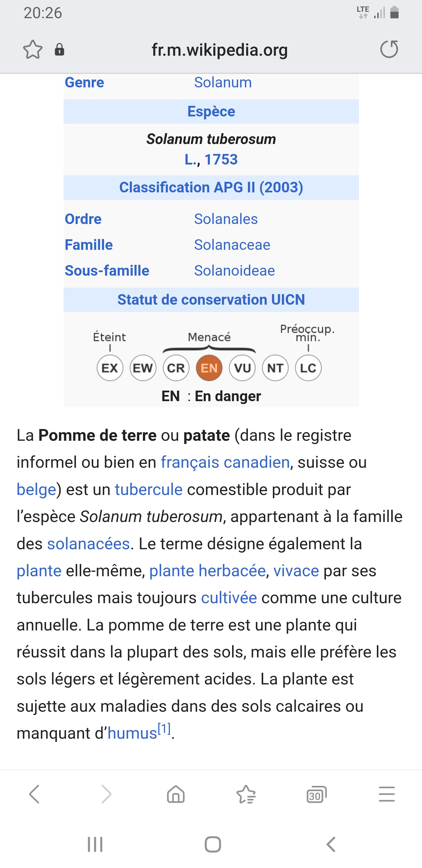Image resolution: width=422 pixels, height=868 pixels.
Task: Tap the fr.m.wikipedia.org address field
Action: point(219,50)
